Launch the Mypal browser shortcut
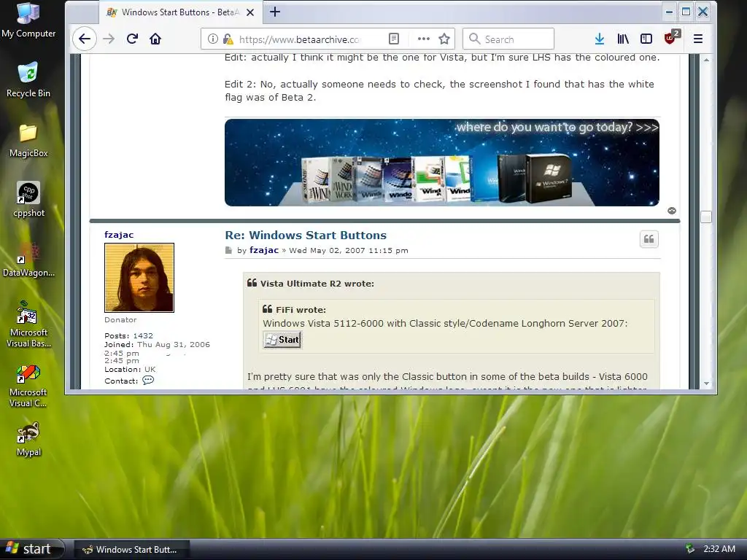The width and height of the screenshot is (747, 560). (x=28, y=439)
